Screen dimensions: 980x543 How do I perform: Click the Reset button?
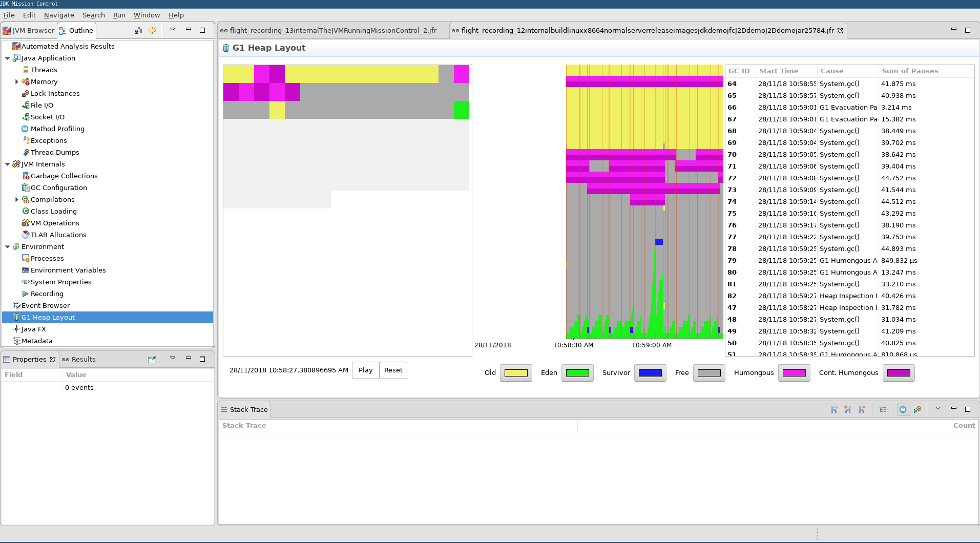pyautogui.click(x=393, y=370)
